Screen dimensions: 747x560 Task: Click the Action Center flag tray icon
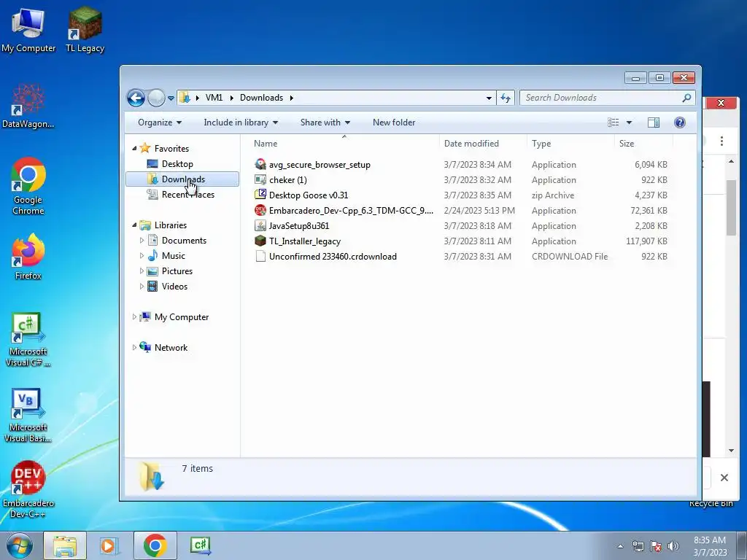tap(656, 546)
